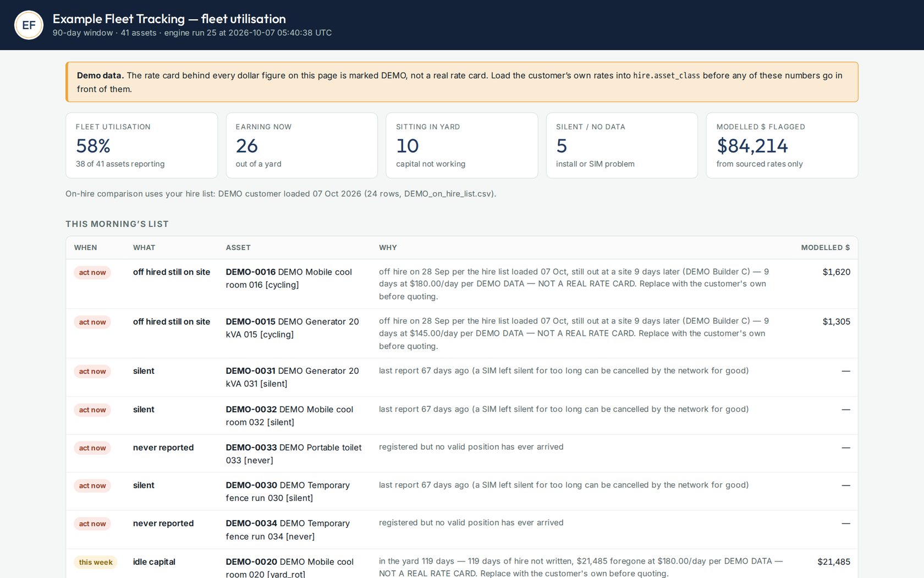Image resolution: width=924 pixels, height=578 pixels.
Task: Click the EF logo badge
Action: pos(29,25)
